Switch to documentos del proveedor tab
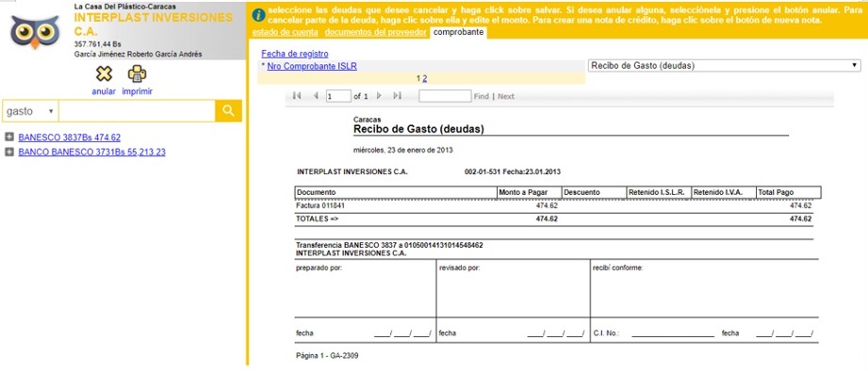 [376, 32]
